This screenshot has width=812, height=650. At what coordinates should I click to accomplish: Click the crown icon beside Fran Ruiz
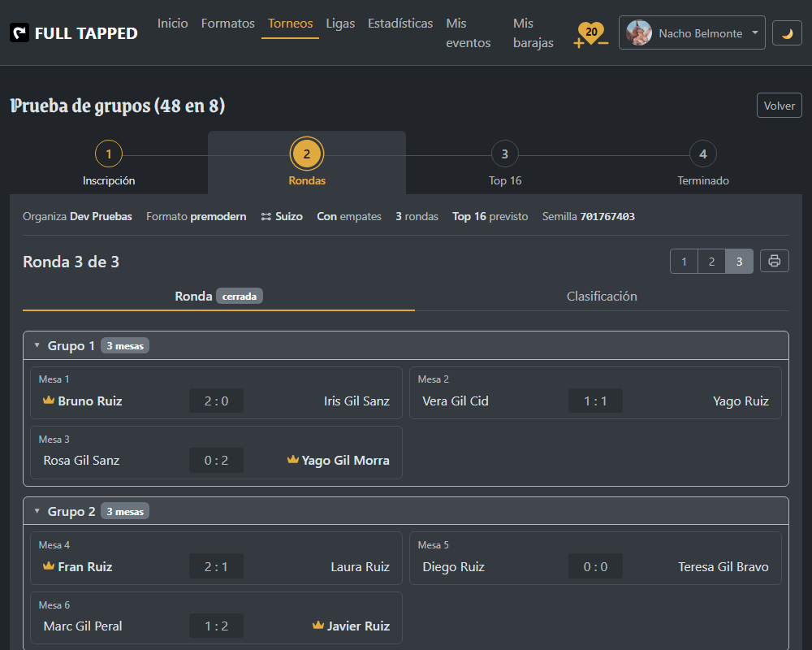pyautogui.click(x=49, y=565)
